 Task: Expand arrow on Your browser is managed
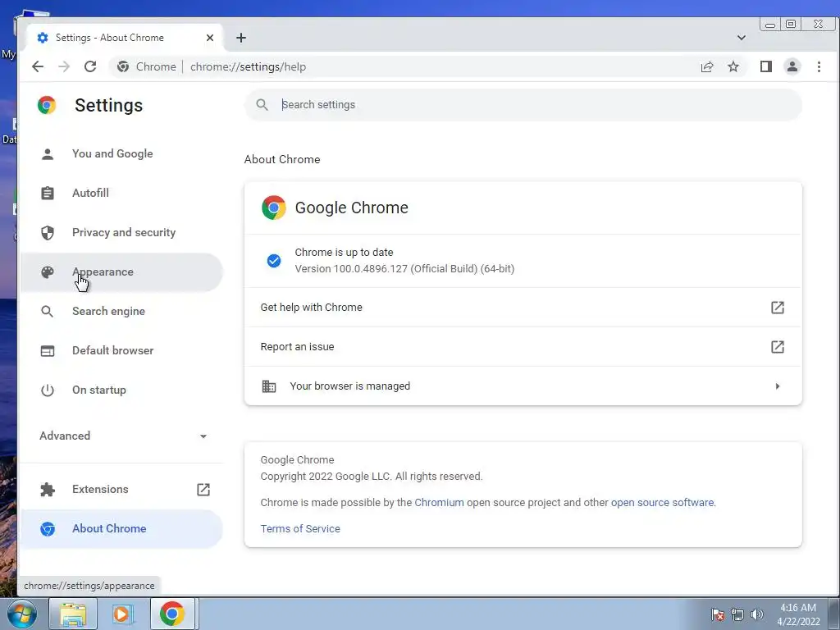[x=778, y=386]
